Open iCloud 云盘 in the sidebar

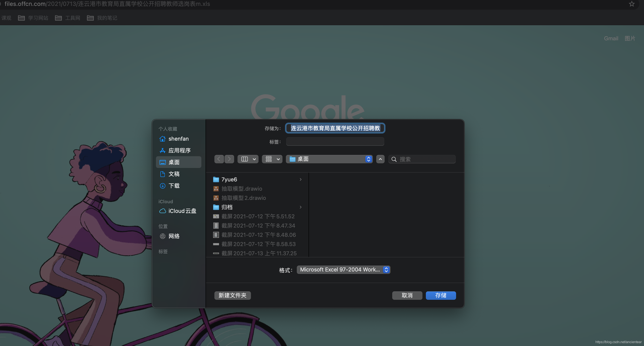(182, 211)
